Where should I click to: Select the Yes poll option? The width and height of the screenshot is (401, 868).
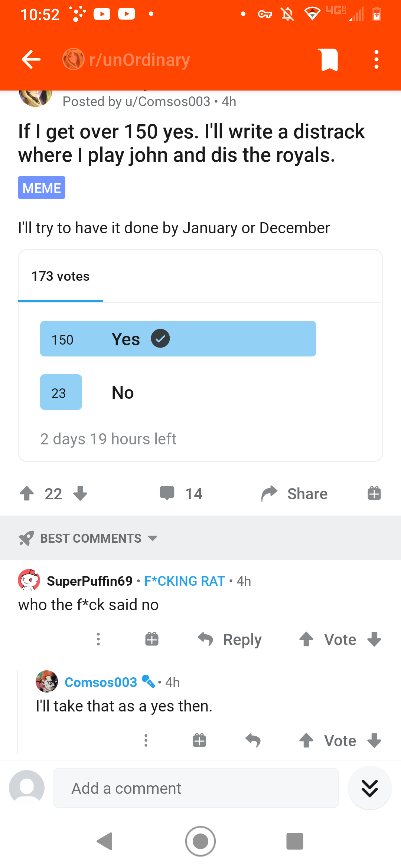(x=178, y=339)
